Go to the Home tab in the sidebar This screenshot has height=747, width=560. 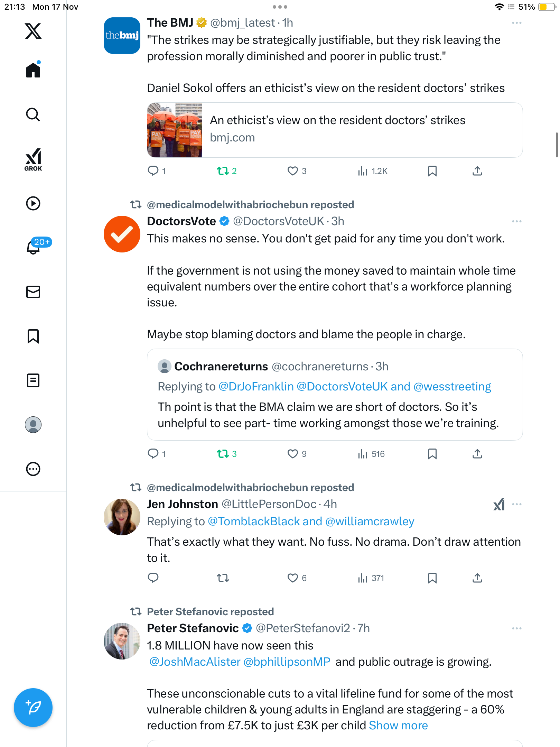pos(33,70)
